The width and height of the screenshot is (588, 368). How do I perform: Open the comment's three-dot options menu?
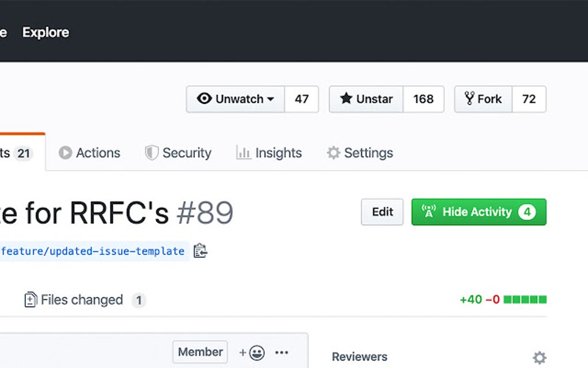282,352
